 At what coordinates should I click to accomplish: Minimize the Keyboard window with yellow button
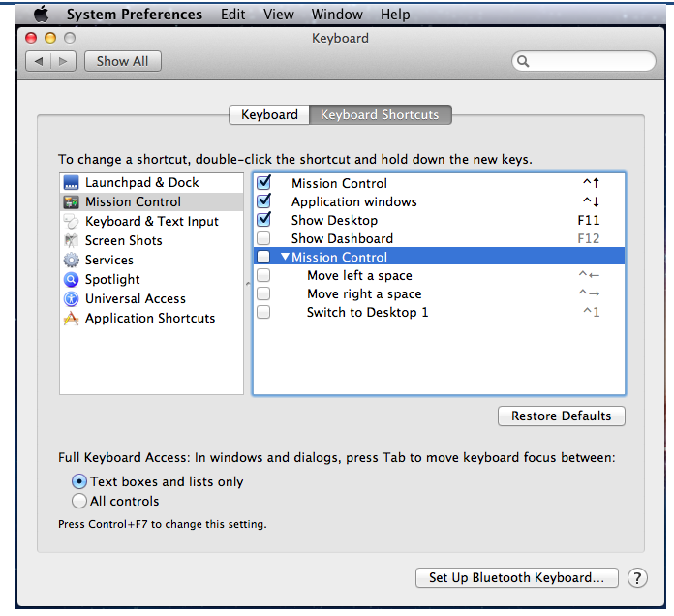point(50,39)
